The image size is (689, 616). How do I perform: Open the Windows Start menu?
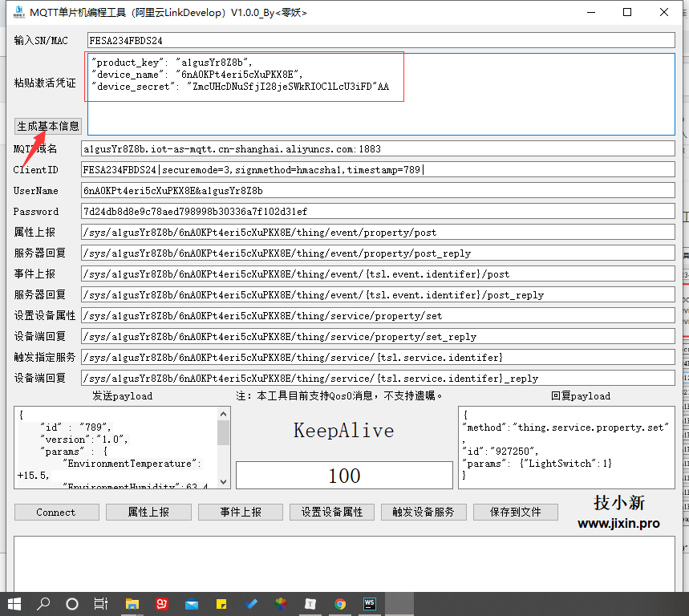coord(14,604)
